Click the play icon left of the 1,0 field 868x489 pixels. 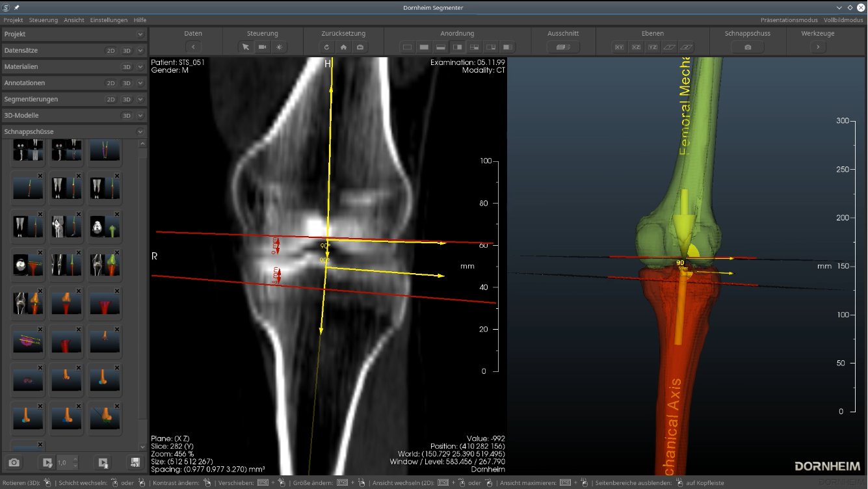click(x=47, y=462)
